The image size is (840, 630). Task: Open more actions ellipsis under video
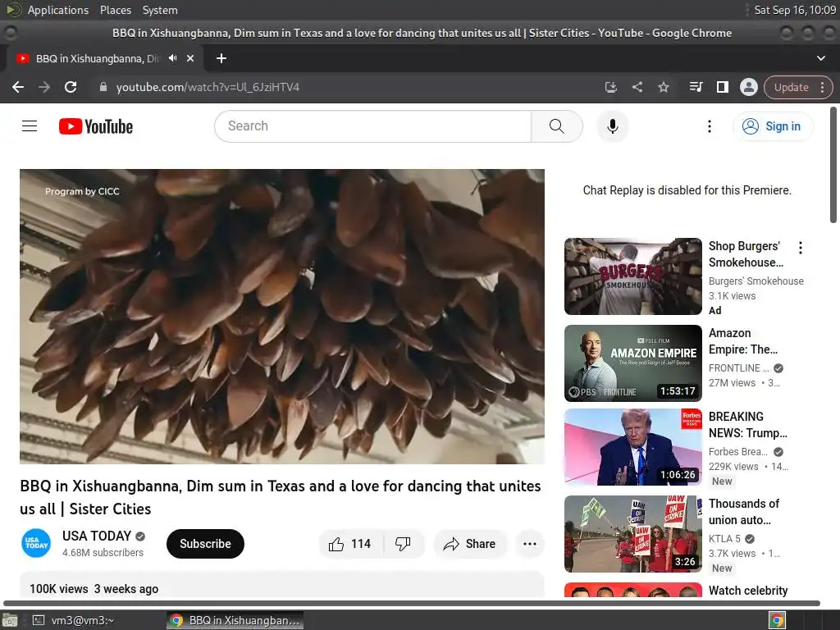pyautogui.click(x=530, y=544)
